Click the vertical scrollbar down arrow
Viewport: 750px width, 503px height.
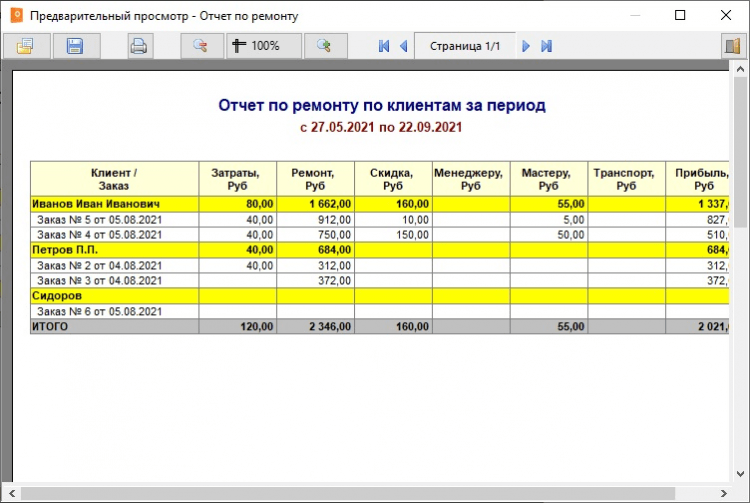(740, 474)
